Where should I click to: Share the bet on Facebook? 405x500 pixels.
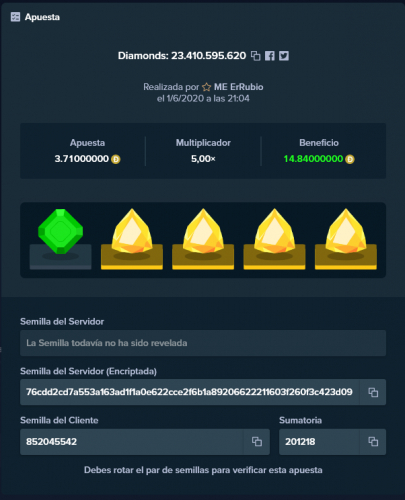coord(270,56)
